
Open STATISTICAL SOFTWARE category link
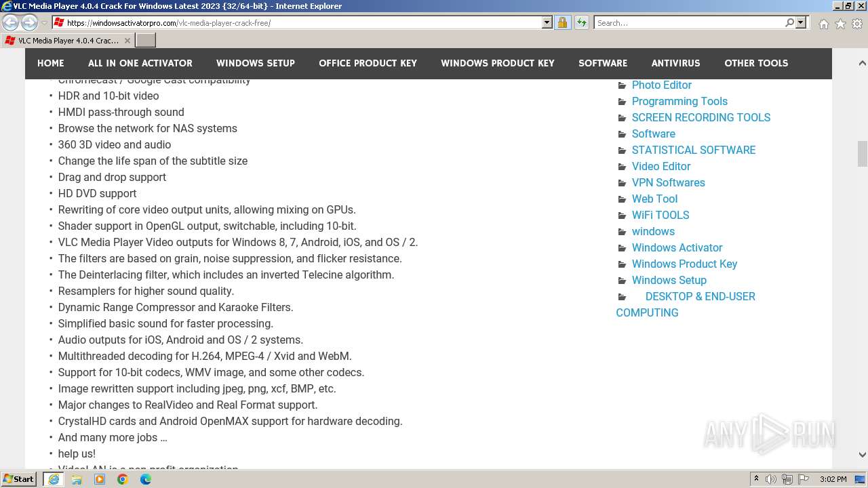[x=694, y=150]
